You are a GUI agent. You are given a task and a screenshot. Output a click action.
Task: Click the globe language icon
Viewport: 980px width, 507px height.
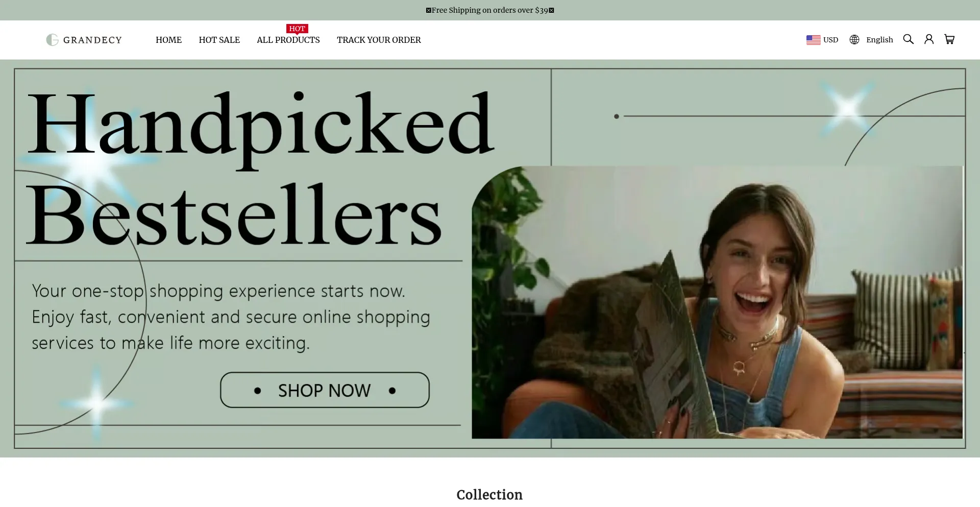(x=854, y=40)
